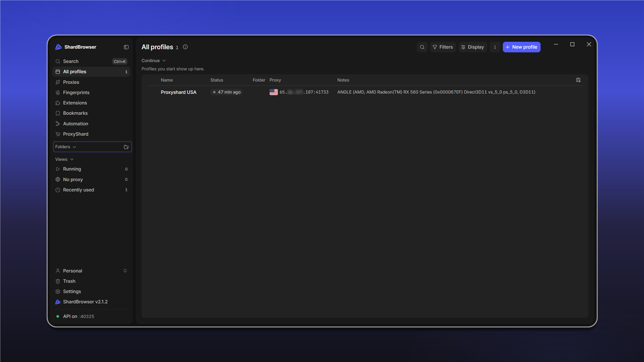Open ProxyShard store
The width and height of the screenshot is (644, 362).
(x=91, y=134)
